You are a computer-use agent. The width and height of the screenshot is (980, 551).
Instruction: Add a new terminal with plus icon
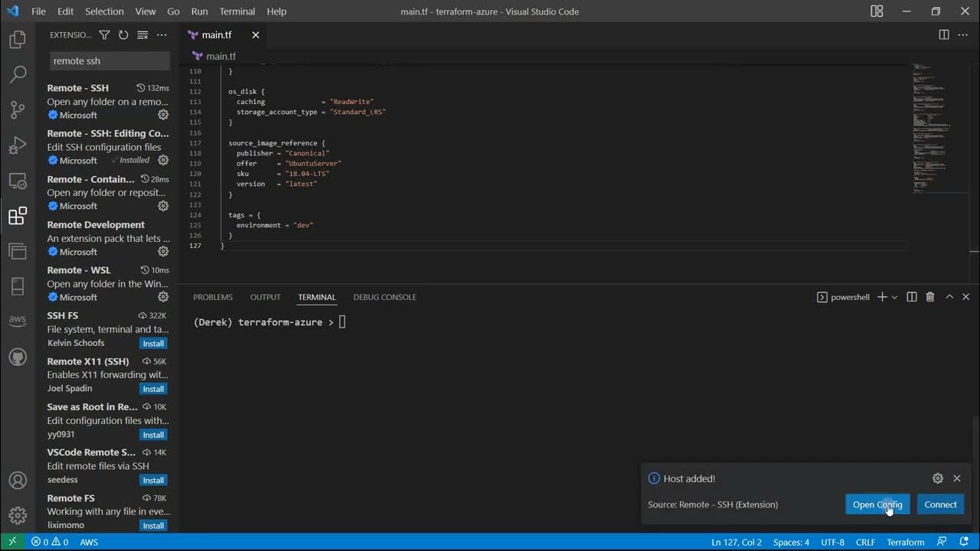coord(882,297)
